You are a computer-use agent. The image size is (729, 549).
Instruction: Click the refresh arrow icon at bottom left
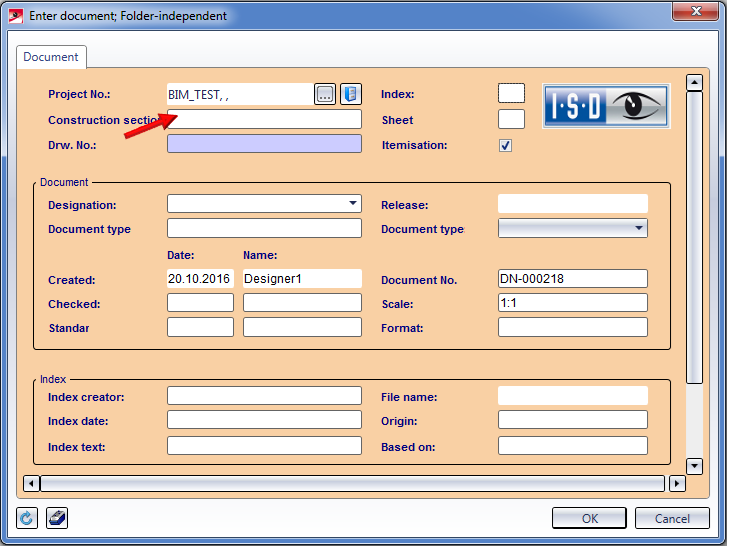click(x=27, y=517)
